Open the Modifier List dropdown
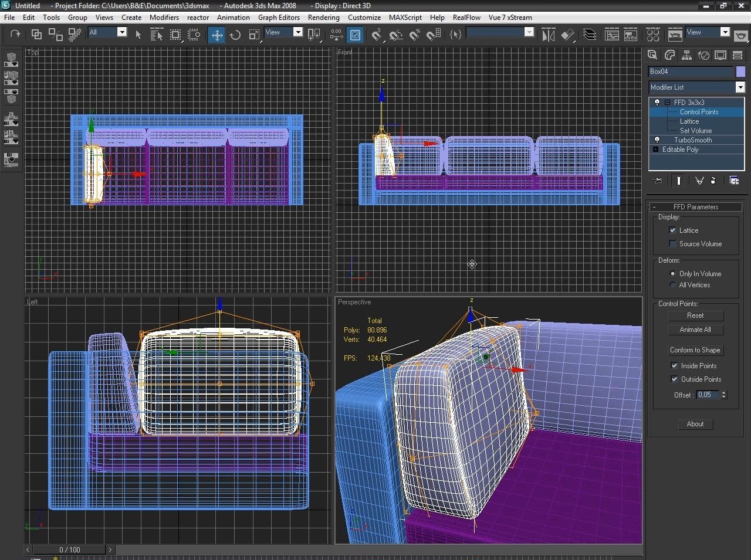 point(740,87)
